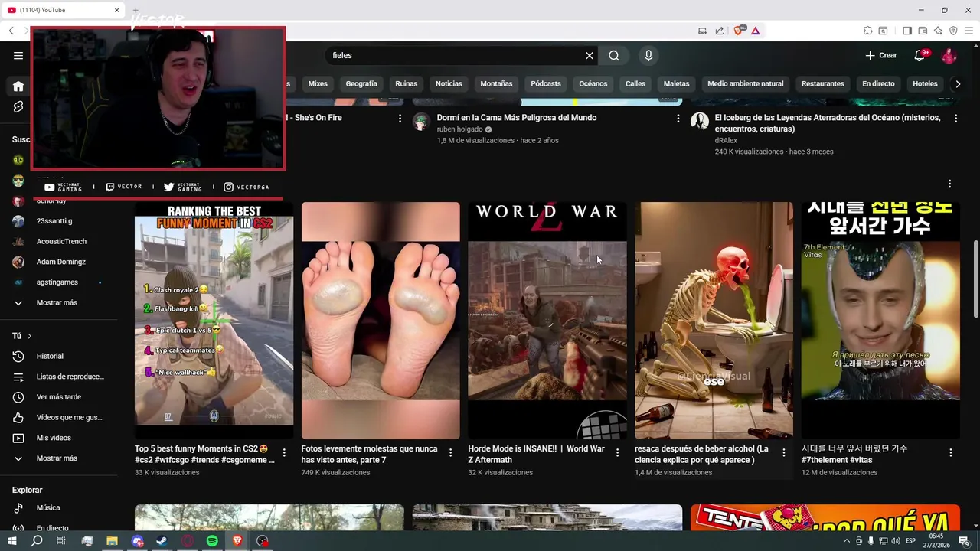Open options for She's On Fire video
Viewport: 980px width, 551px height.
pyautogui.click(x=400, y=119)
